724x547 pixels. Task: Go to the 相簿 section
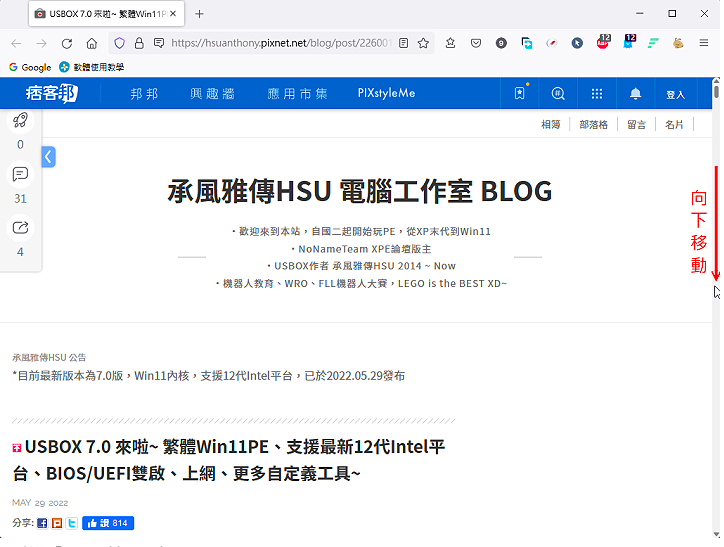click(550, 124)
